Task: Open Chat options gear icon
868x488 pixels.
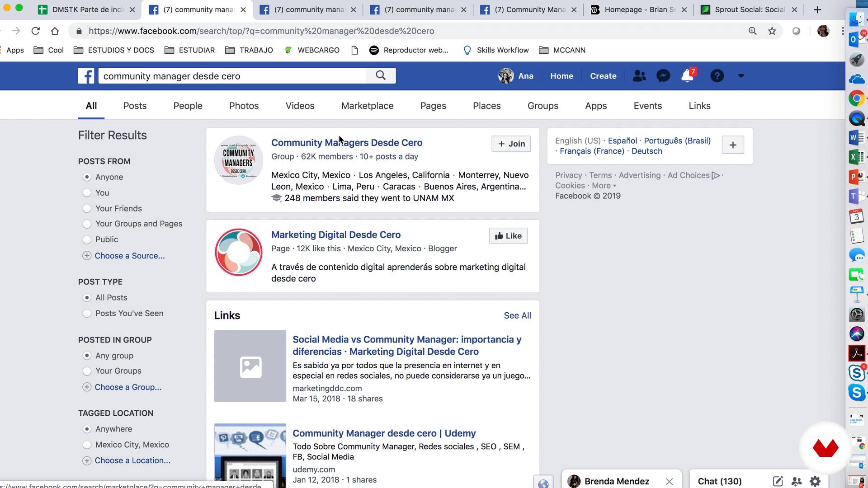Action: point(815,481)
